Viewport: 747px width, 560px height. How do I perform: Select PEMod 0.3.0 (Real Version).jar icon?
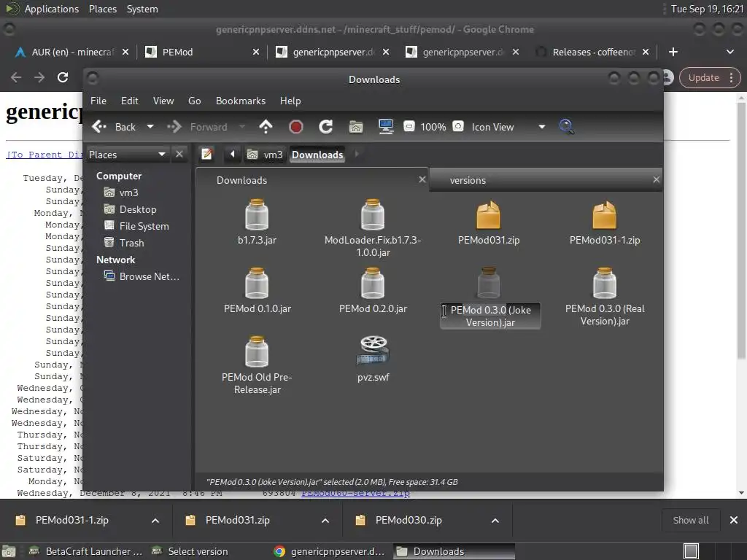pyautogui.click(x=605, y=284)
